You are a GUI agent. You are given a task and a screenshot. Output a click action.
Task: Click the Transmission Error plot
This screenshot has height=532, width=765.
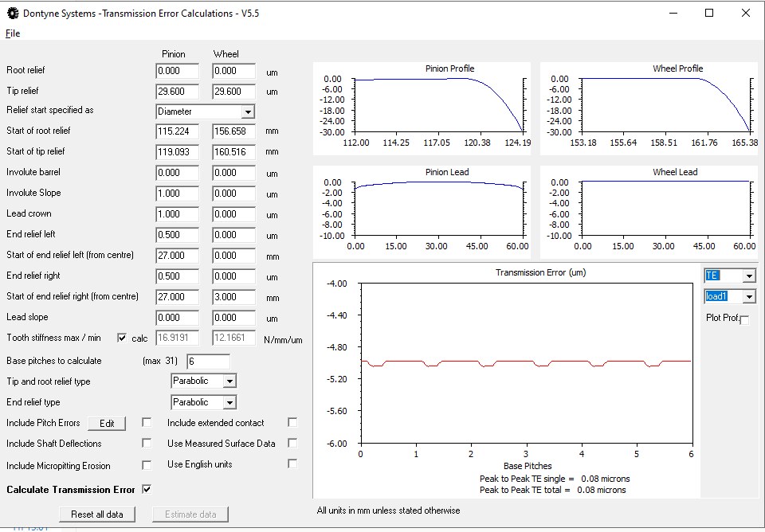click(507, 381)
